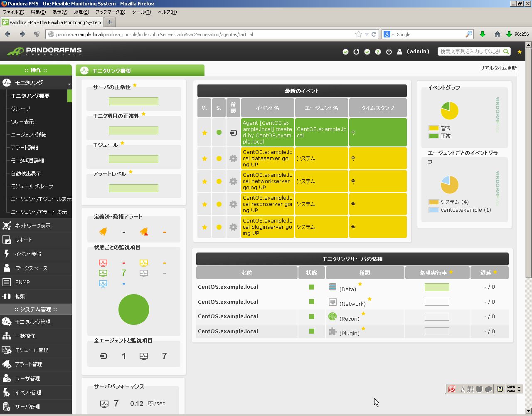Open the イベント管理 icon
Image resolution: width=532 pixels, height=416 pixels.
(x=7, y=392)
